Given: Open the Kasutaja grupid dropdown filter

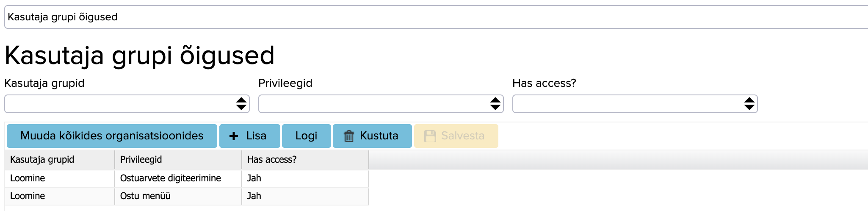Looking at the screenshot, I should point(127,104).
